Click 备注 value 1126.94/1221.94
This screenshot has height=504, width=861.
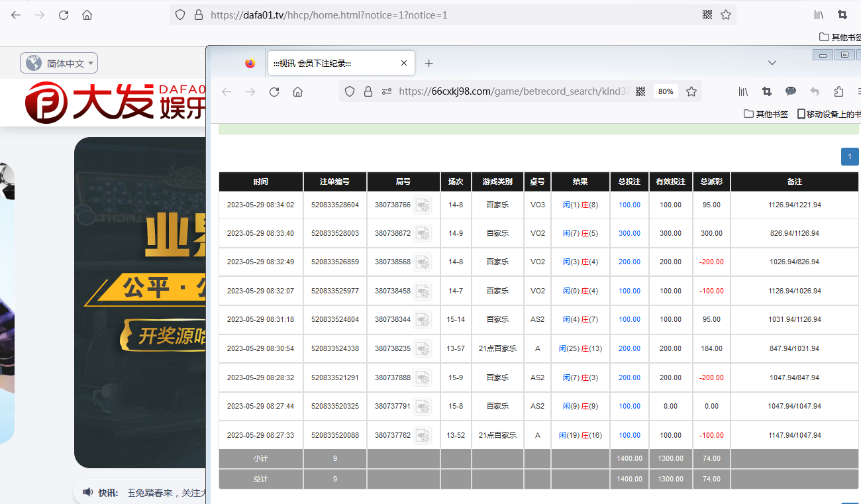[795, 205]
